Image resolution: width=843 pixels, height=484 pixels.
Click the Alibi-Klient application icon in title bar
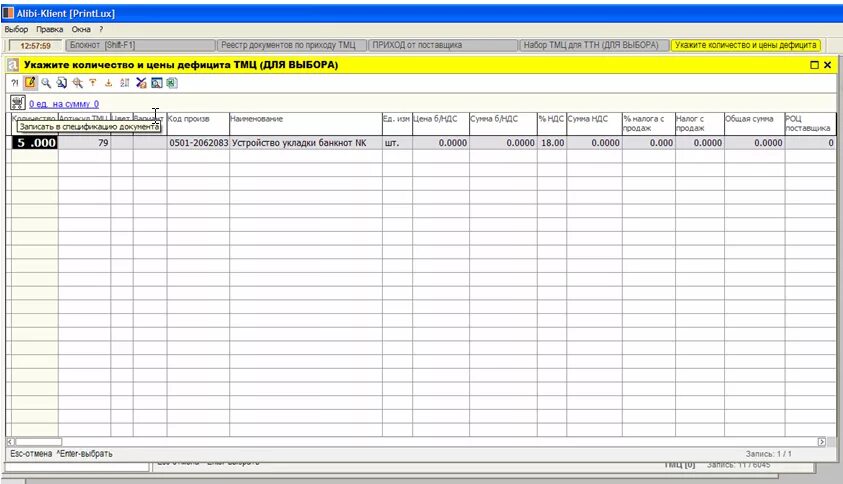click(x=8, y=13)
